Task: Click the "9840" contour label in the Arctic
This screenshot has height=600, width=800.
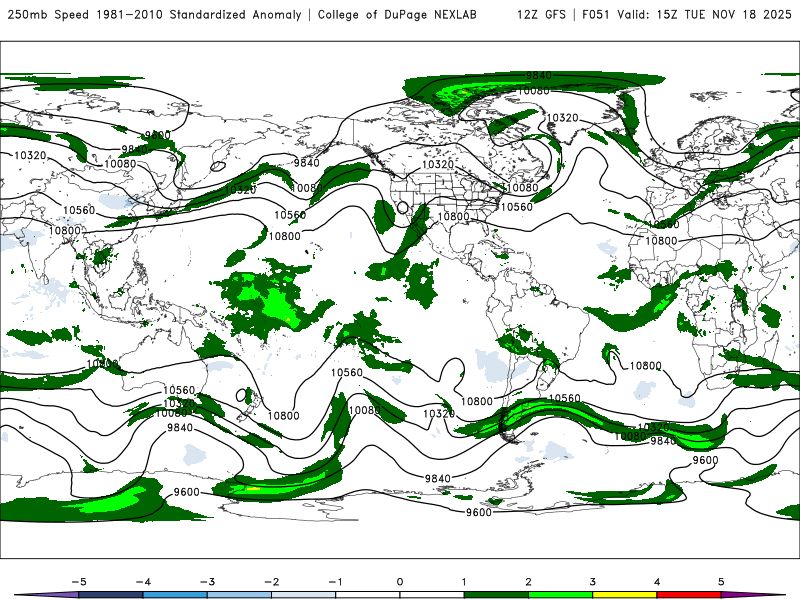Action: coord(539,76)
